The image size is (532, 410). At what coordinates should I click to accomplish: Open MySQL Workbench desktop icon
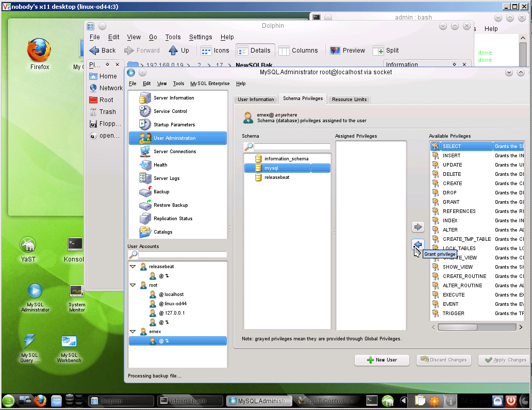coord(69,349)
